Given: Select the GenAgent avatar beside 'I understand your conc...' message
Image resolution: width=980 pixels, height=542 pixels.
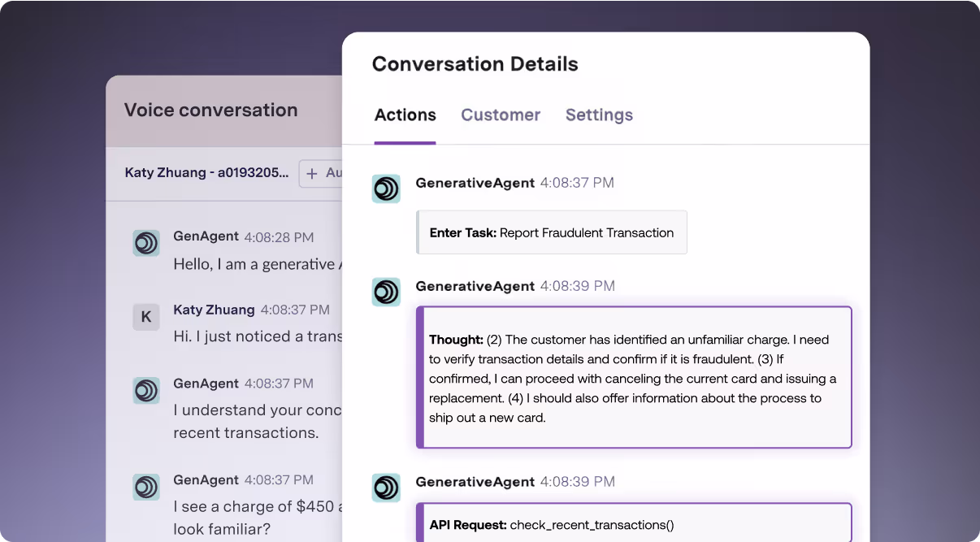Looking at the screenshot, I should (x=146, y=390).
